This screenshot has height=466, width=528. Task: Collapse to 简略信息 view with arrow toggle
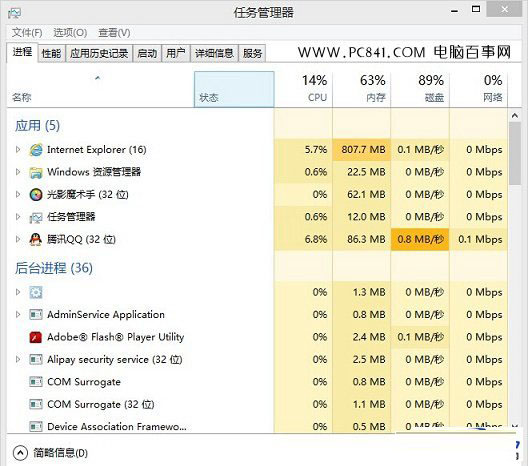tap(20, 453)
